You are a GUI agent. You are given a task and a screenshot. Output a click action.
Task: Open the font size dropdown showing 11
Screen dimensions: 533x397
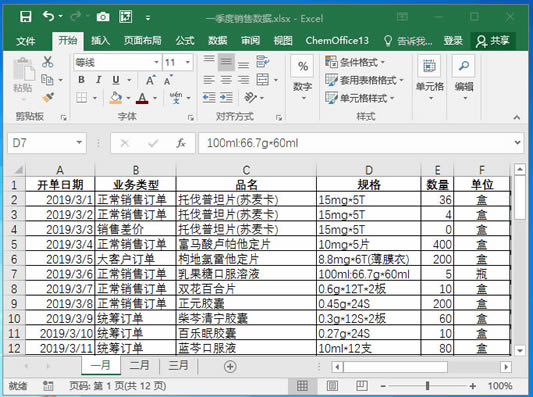(187, 62)
